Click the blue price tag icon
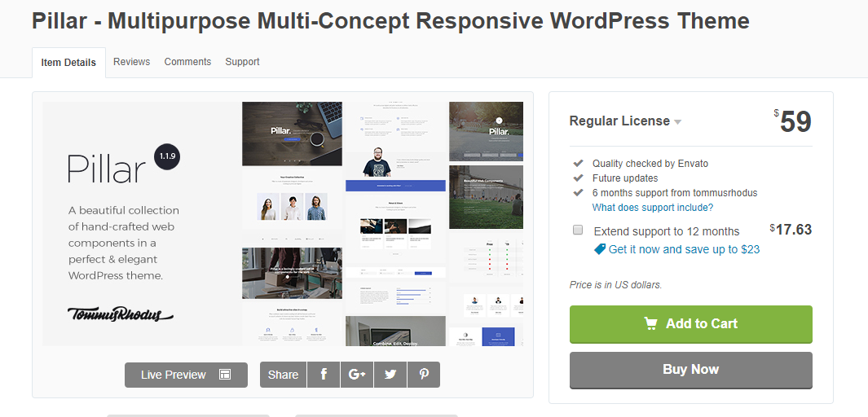 click(x=600, y=249)
